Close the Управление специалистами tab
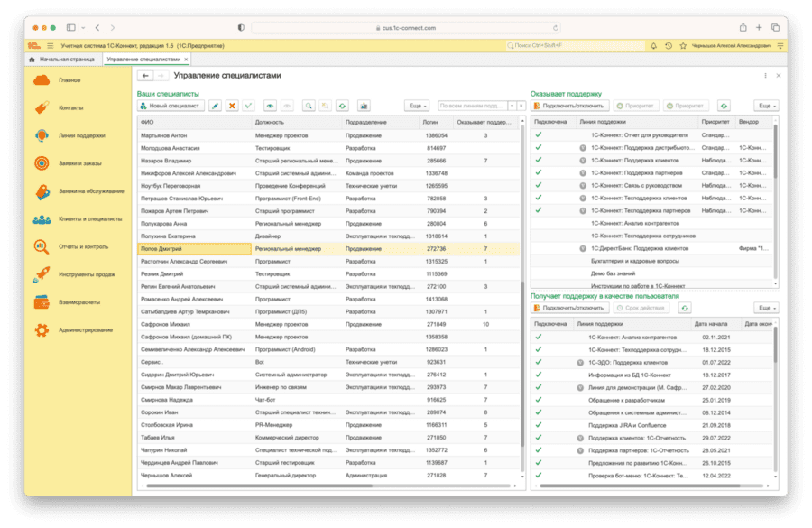Viewport: 812px width, 528px height. (x=187, y=59)
